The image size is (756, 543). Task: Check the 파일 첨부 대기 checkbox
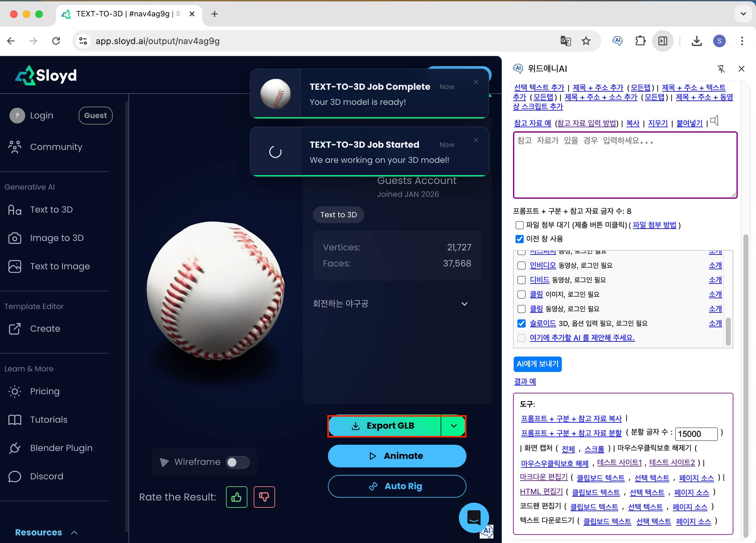click(519, 225)
